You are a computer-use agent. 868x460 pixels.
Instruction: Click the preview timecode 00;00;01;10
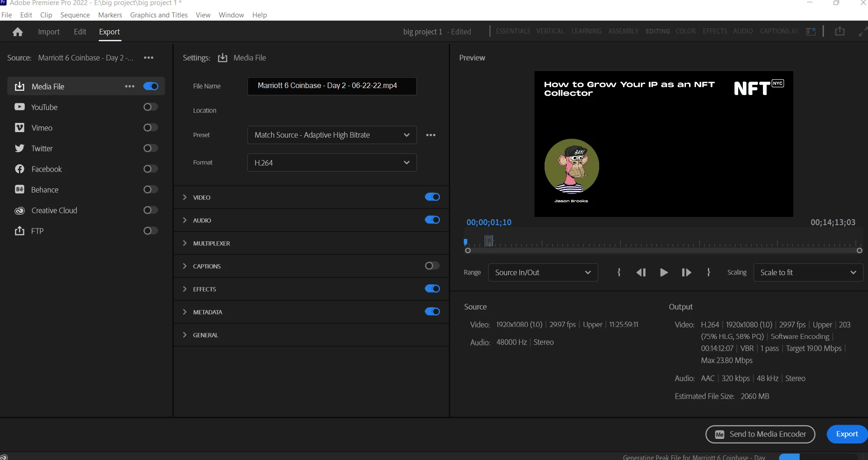489,222
